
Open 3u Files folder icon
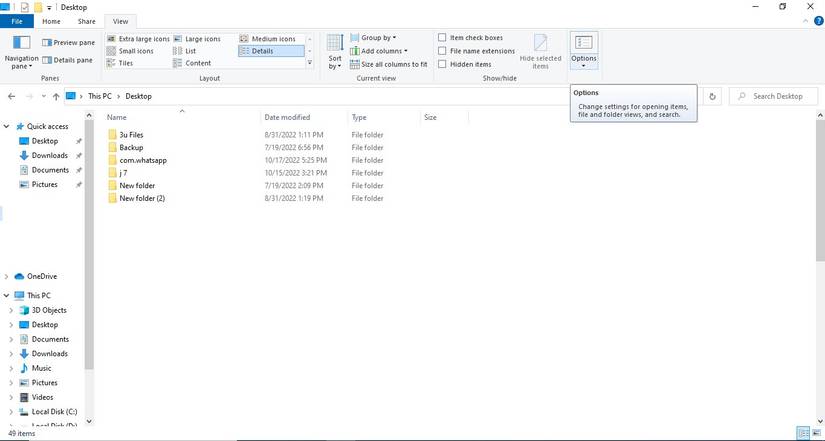112,135
